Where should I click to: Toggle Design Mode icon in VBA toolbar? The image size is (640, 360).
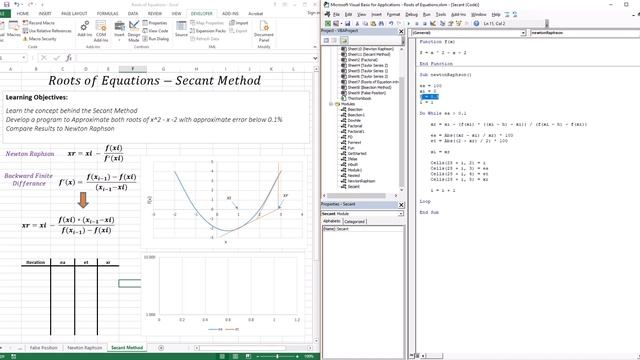coord(433,24)
